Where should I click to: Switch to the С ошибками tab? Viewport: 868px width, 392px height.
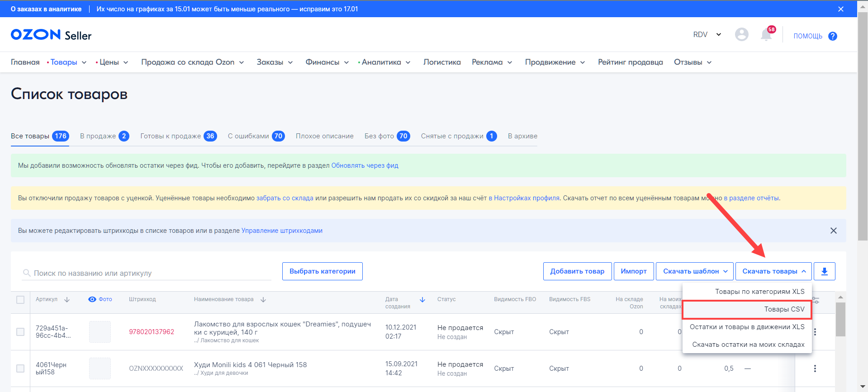point(256,136)
